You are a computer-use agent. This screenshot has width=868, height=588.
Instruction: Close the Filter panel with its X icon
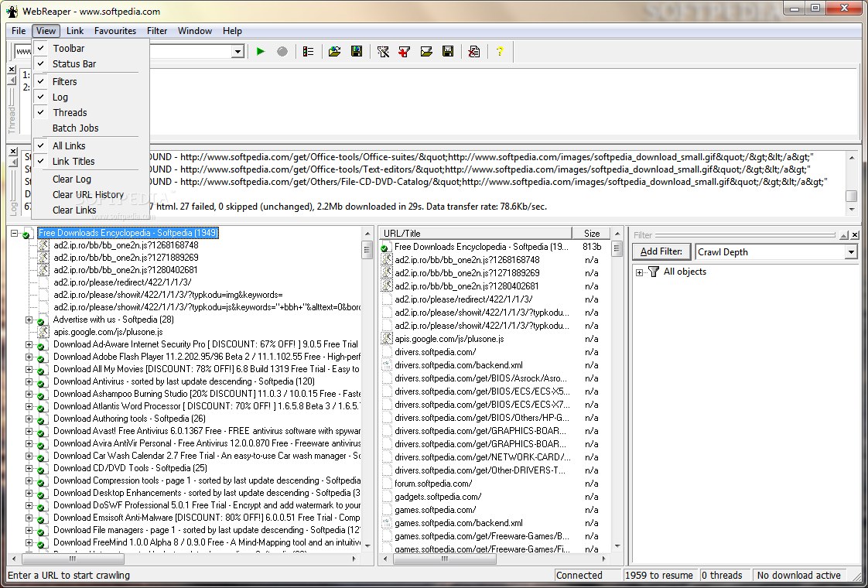click(855, 235)
